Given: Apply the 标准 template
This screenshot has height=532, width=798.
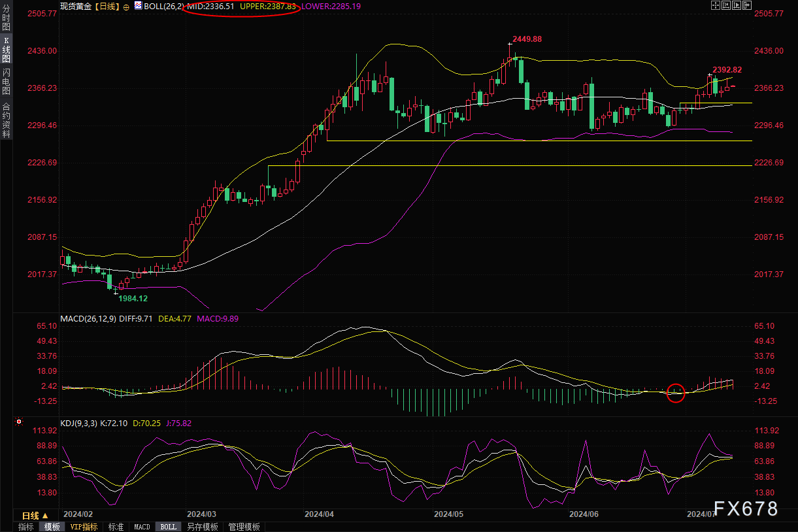Looking at the screenshot, I should point(116,527).
